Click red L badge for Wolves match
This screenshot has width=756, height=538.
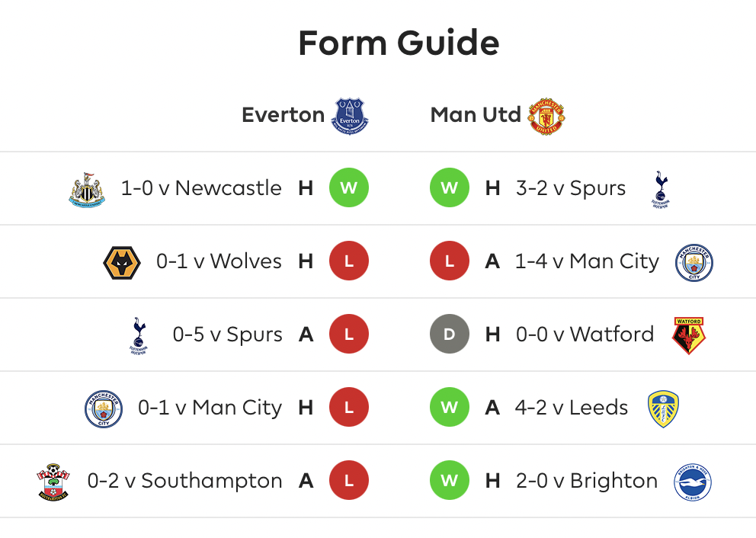coord(349,261)
